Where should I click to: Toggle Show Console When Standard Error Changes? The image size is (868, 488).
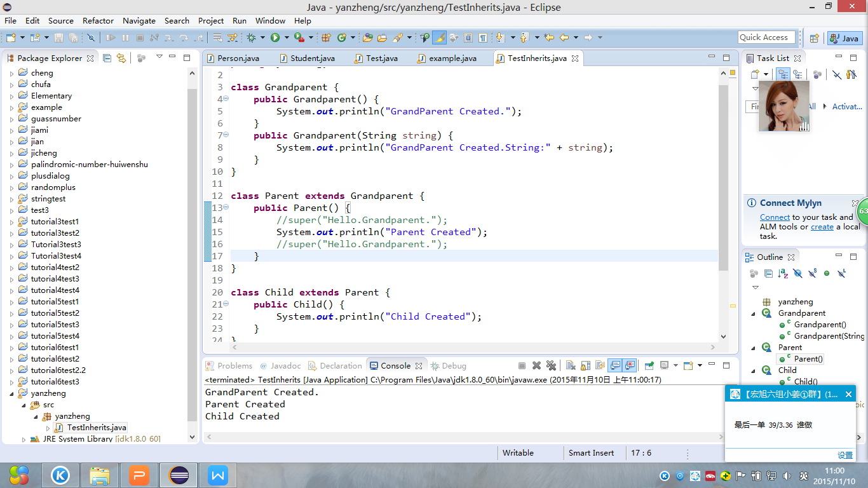coord(630,365)
